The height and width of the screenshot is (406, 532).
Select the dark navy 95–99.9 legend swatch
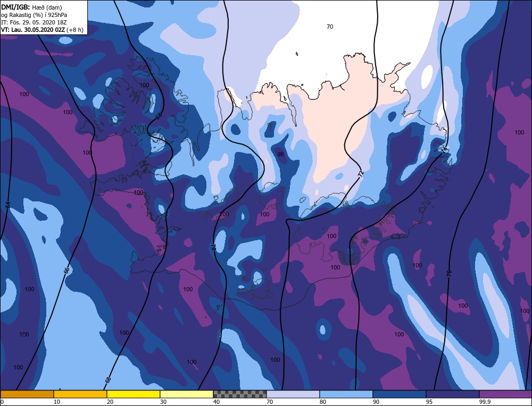pos(453,394)
